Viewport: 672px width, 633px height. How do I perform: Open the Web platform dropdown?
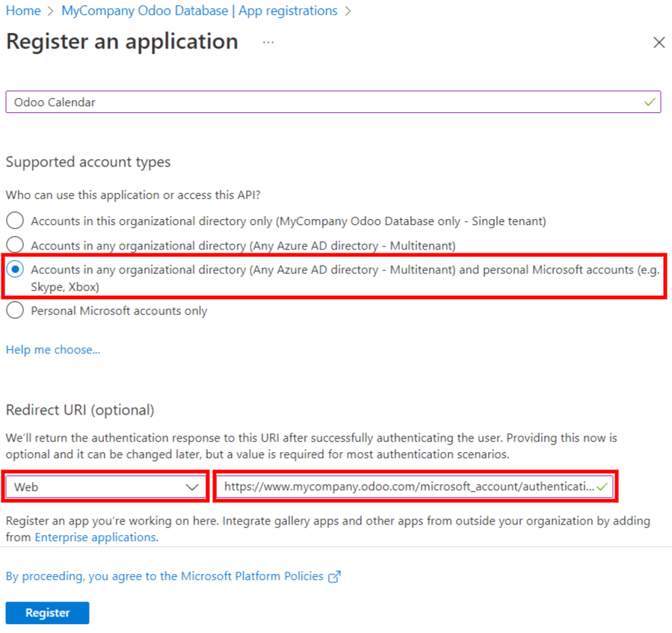point(105,487)
